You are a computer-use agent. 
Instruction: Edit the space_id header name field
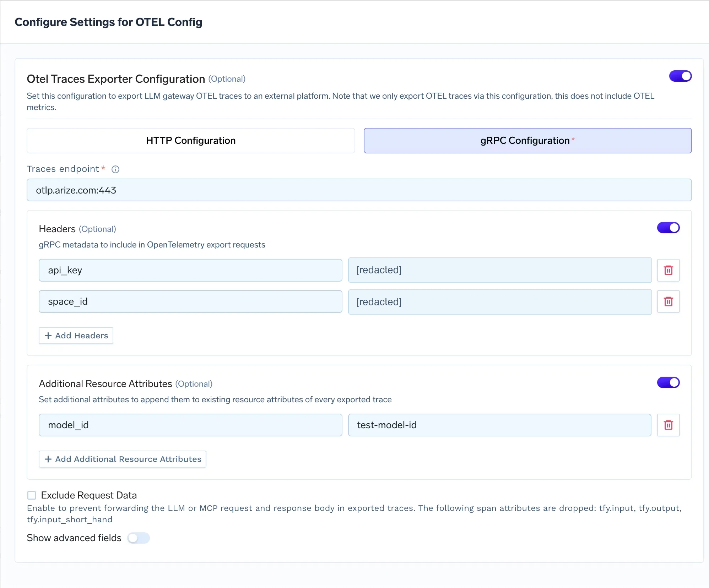pyautogui.click(x=190, y=301)
